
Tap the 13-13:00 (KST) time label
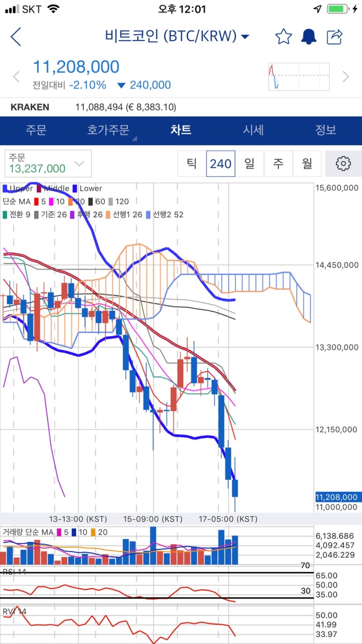coord(78,519)
